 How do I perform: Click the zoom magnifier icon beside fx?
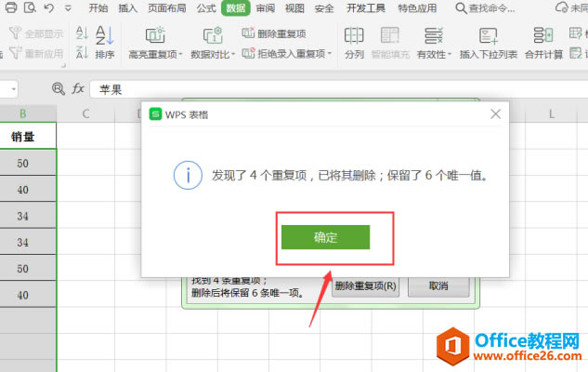click(59, 89)
